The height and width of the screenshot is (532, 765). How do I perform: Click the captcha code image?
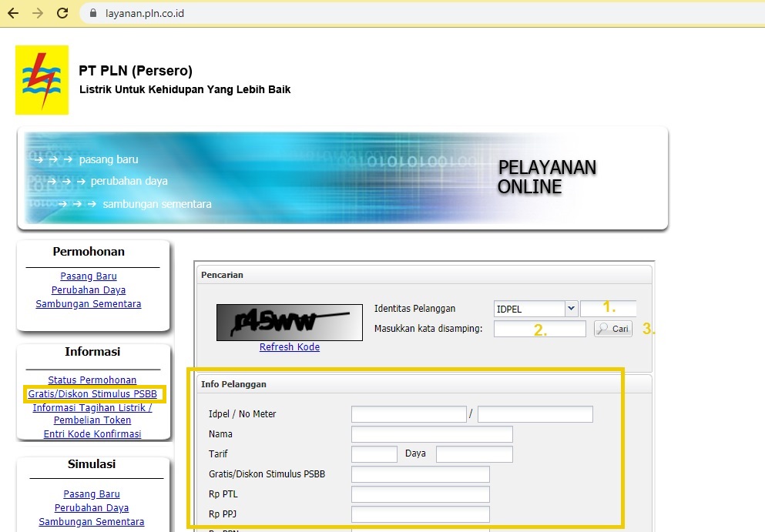coord(289,322)
